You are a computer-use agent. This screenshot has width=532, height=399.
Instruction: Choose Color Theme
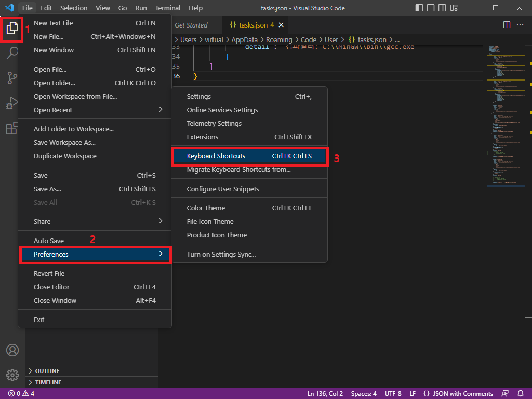(249, 208)
